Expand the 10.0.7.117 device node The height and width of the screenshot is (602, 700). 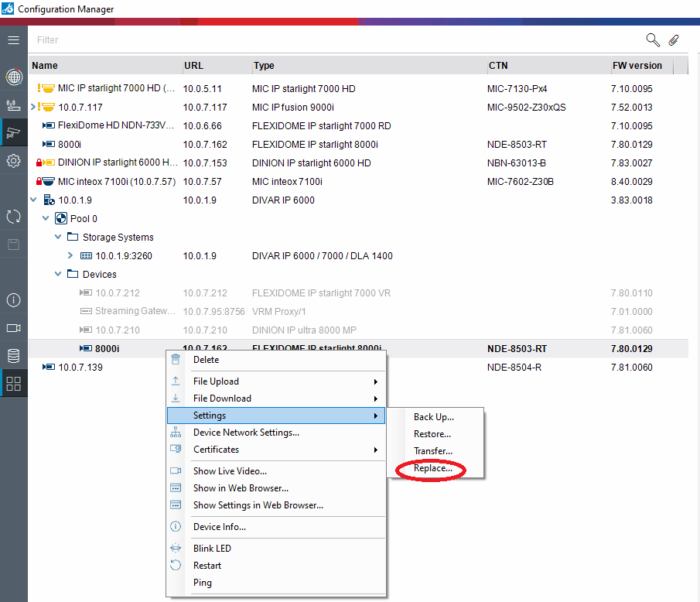[32, 107]
